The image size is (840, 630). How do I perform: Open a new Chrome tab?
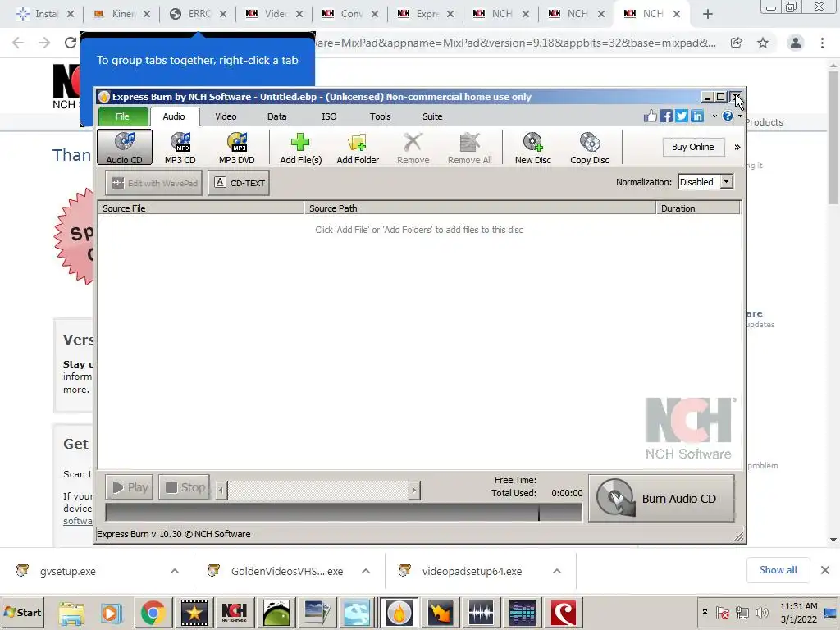pos(708,14)
